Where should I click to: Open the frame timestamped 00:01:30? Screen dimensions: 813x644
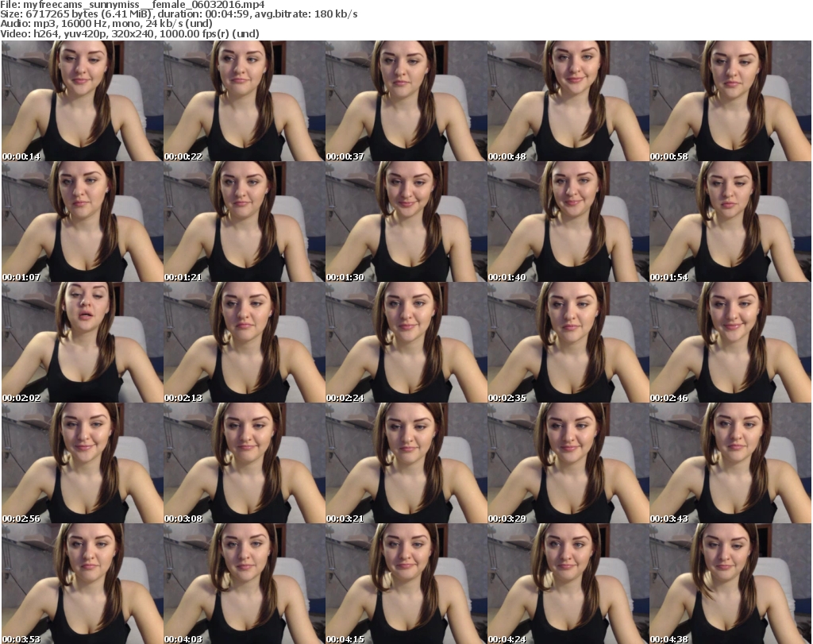pyautogui.click(x=406, y=222)
